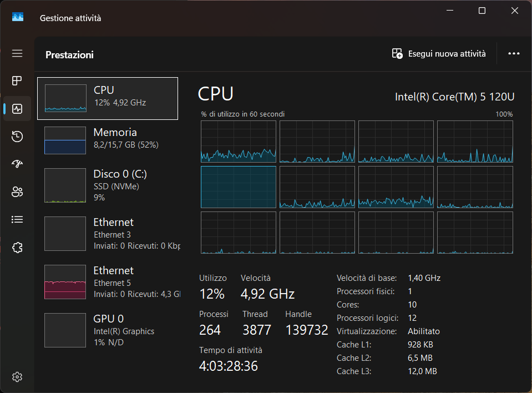Open the Details list page icon
532x393 pixels.
[17, 220]
